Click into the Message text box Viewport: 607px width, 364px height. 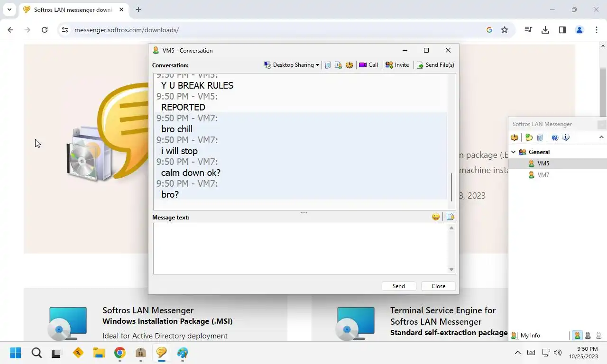301,248
